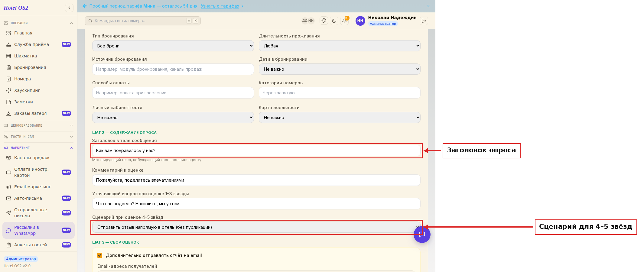644x272 pixels.
Task: Click the Hotel OS2 logo
Action: [x=16, y=8]
